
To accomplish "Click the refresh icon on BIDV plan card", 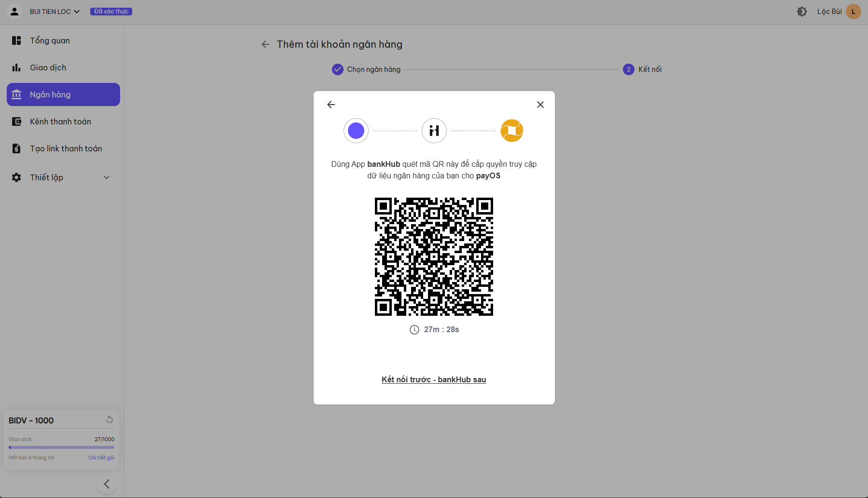I will [x=110, y=419].
